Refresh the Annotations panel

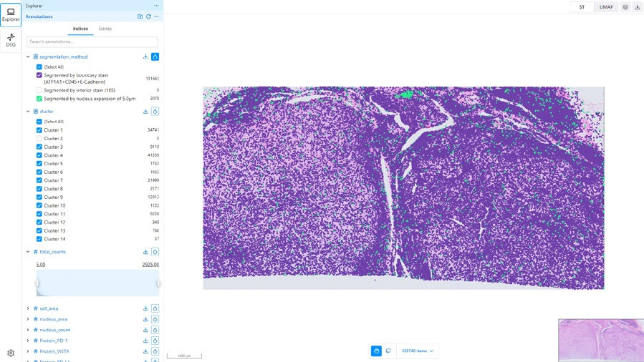point(148,16)
